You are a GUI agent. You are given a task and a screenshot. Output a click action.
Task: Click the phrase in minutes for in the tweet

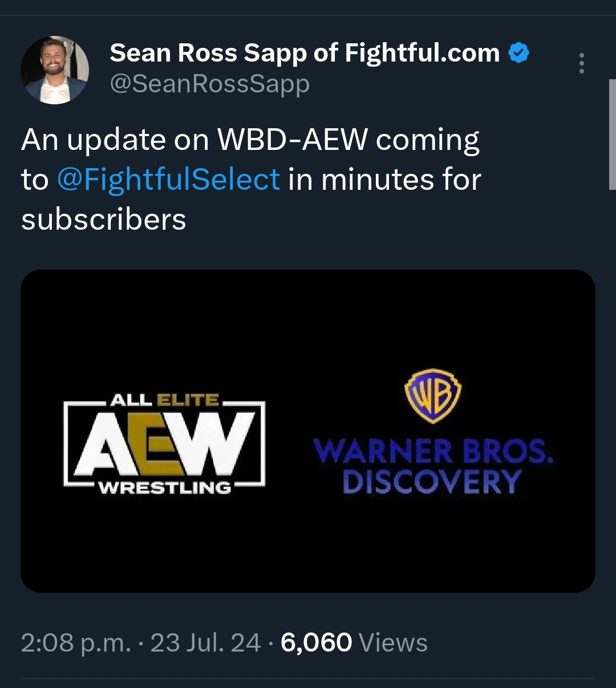coord(384,180)
